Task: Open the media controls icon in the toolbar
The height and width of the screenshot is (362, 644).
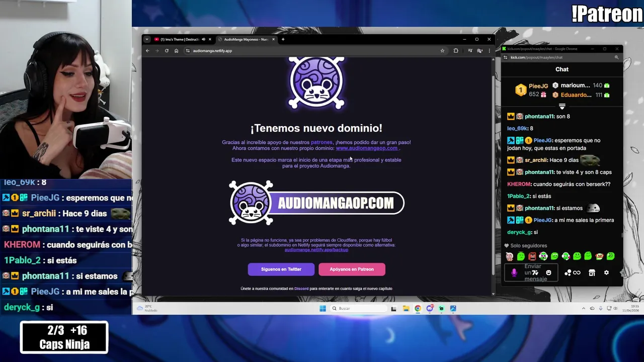Action: pyautogui.click(x=470, y=51)
